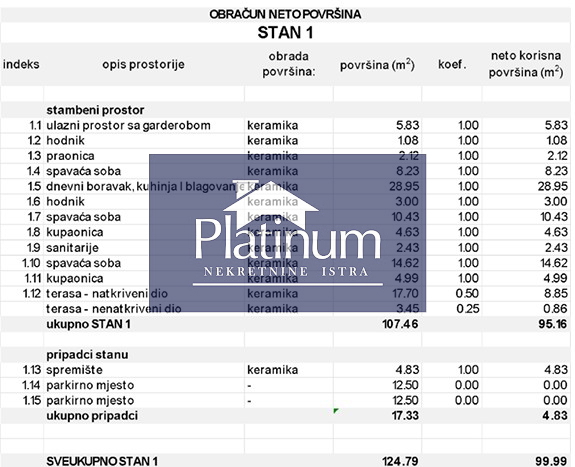This screenshot has height=467, width=575.
Task: Select the 'koef.' column header
Action: pyautogui.click(x=452, y=65)
